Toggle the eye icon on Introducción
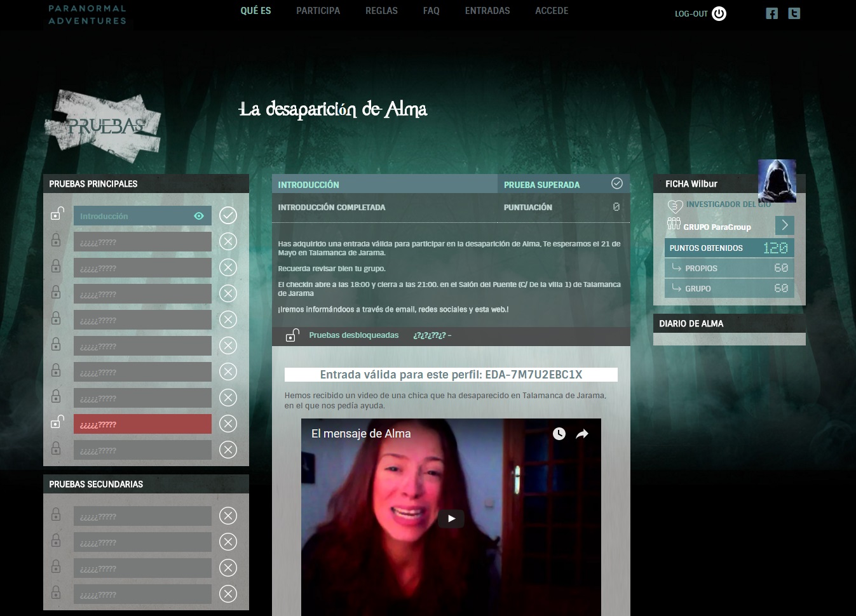The width and height of the screenshot is (856, 616). [199, 216]
